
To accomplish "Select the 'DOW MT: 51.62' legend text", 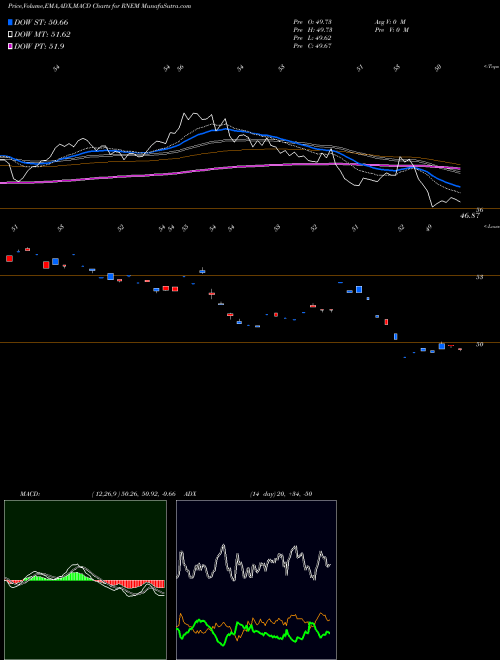I will (42, 35).
